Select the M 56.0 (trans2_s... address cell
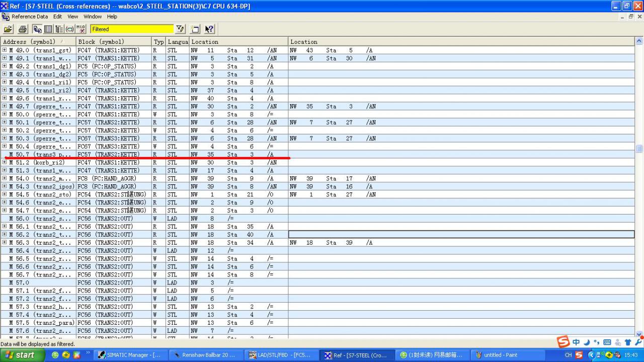The image size is (644, 362). [38, 219]
